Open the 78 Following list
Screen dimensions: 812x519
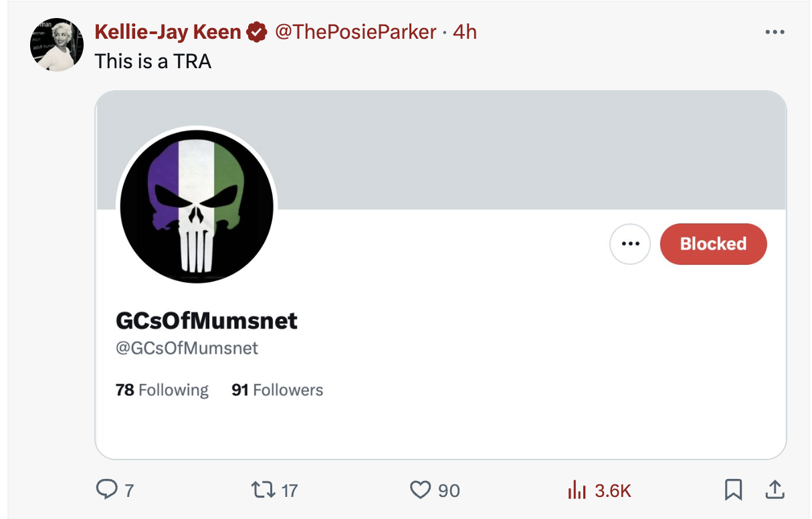pos(162,390)
